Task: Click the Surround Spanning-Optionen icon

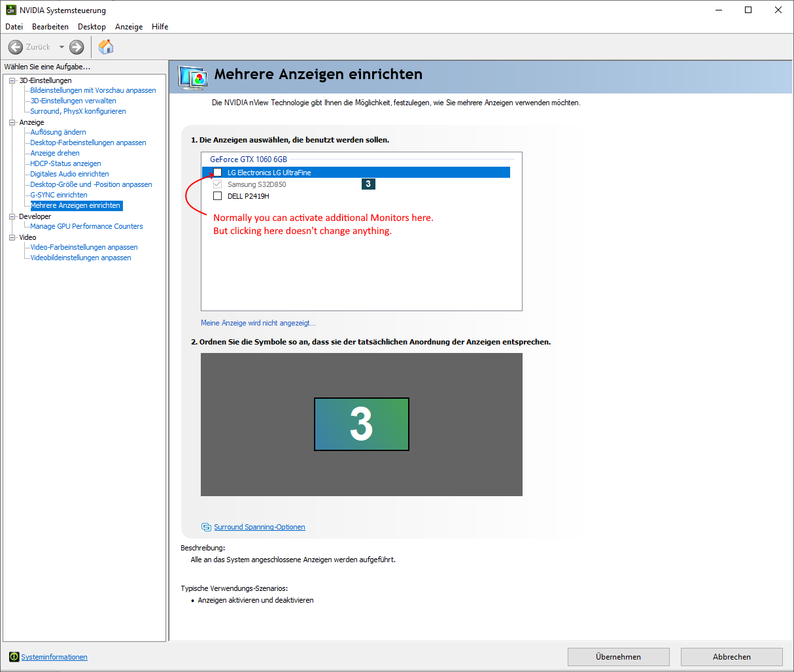Action: [x=207, y=527]
